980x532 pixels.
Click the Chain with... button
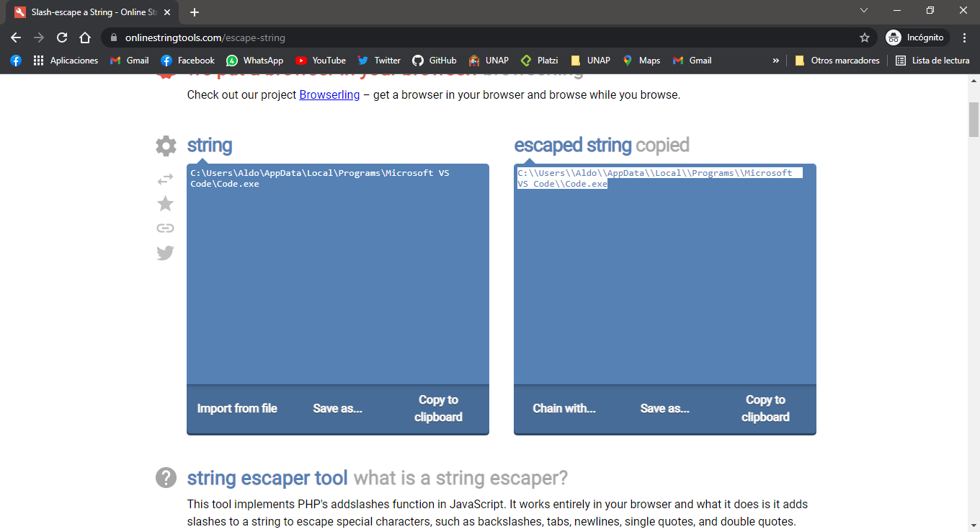pyautogui.click(x=563, y=407)
